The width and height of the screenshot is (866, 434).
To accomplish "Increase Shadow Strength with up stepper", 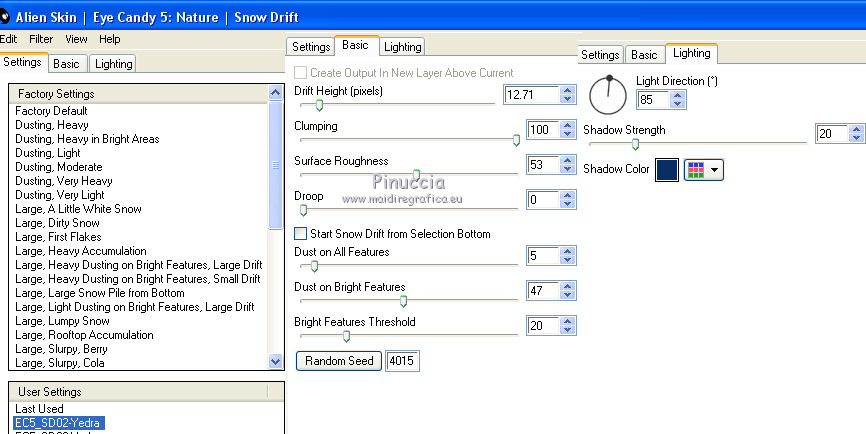I will 857,129.
